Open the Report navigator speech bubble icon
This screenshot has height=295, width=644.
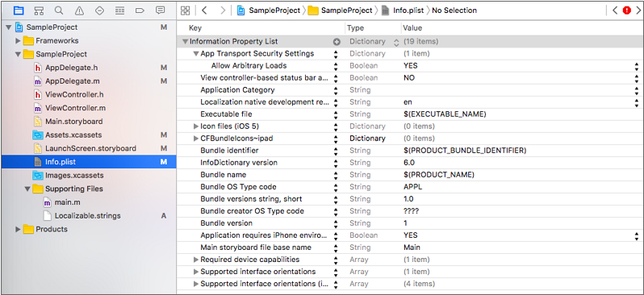point(160,10)
